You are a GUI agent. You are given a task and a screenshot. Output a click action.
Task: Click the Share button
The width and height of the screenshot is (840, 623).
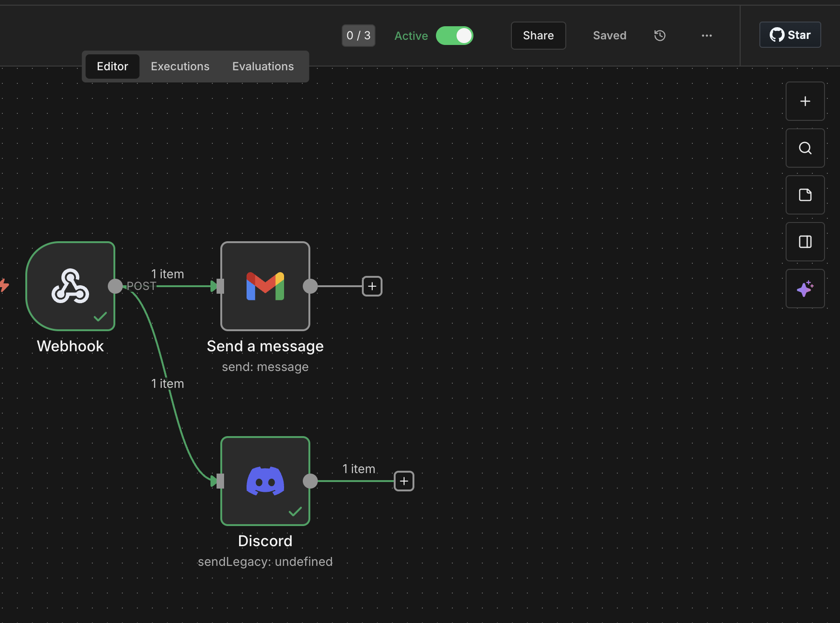point(538,36)
